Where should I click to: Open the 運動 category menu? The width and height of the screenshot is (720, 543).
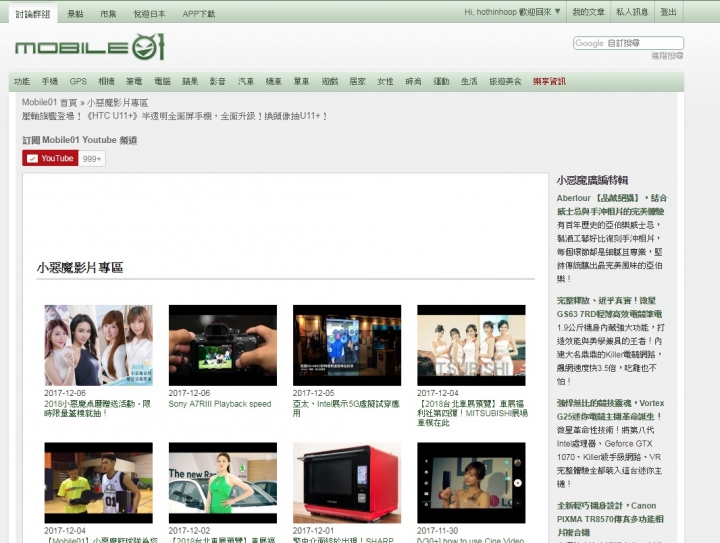(x=441, y=81)
